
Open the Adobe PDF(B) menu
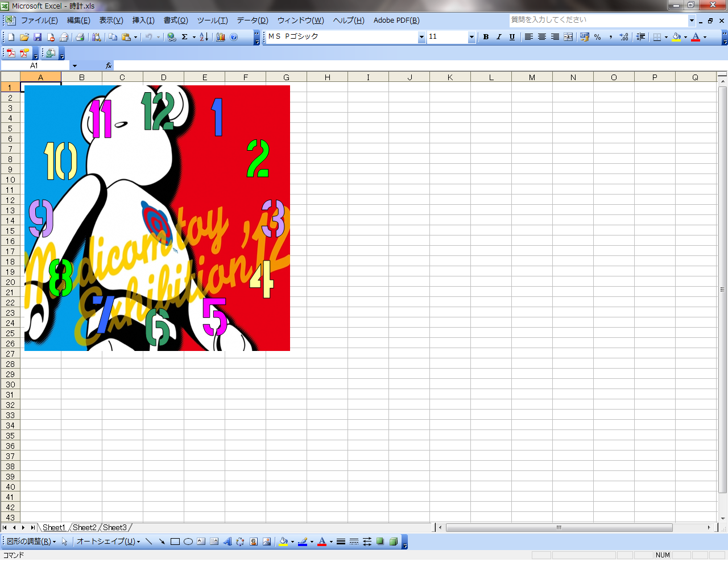click(x=396, y=20)
